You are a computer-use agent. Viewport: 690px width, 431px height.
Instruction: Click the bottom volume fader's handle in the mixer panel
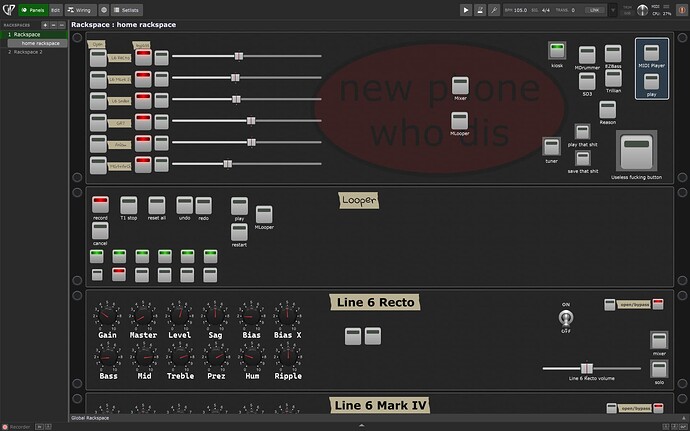(x=228, y=164)
